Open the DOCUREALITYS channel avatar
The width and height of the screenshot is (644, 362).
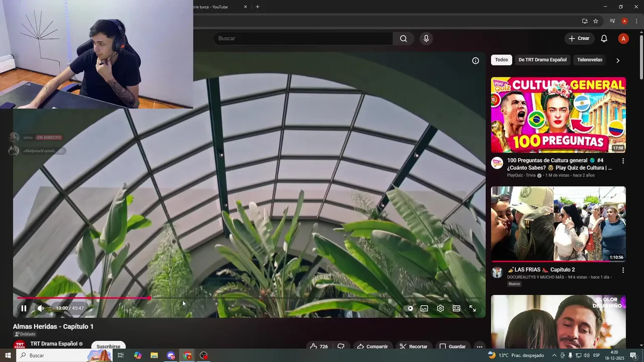coord(497,272)
